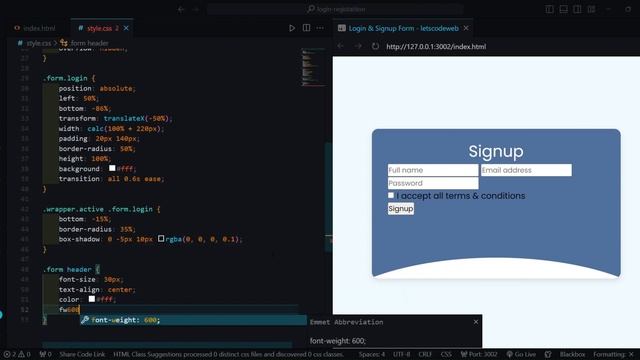
Task: Close the style.css tab
Action: [x=126, y=28]
